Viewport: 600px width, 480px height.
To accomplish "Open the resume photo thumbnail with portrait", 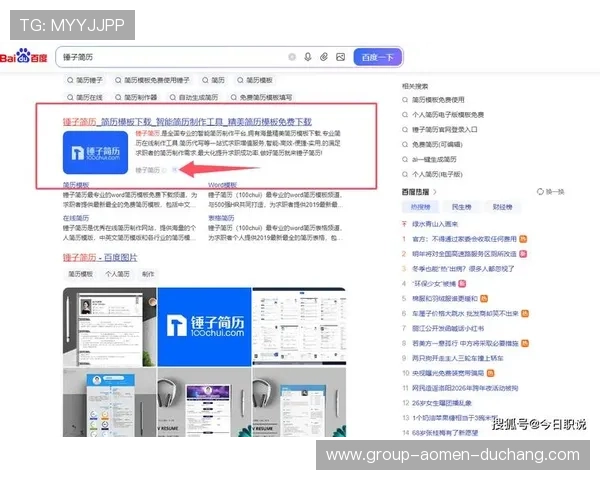I will coord(109,327).
